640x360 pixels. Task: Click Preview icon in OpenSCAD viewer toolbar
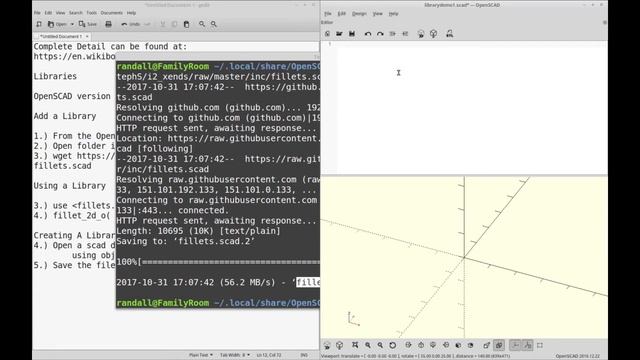point(327,345)
